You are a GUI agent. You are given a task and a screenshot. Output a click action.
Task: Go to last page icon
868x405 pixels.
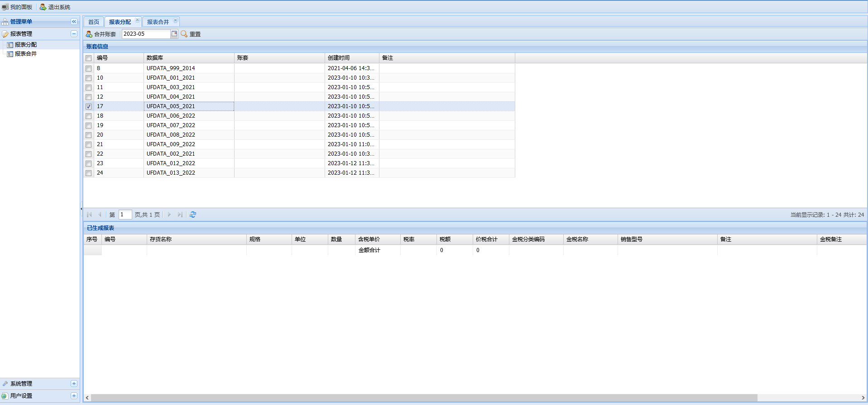(180, 214)
